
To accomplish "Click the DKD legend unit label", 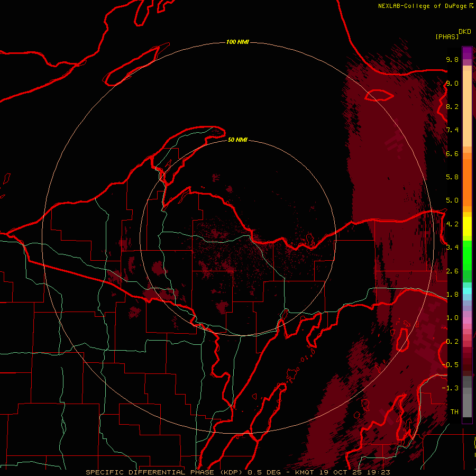I will pyautogui.click(x=465, y=32).
